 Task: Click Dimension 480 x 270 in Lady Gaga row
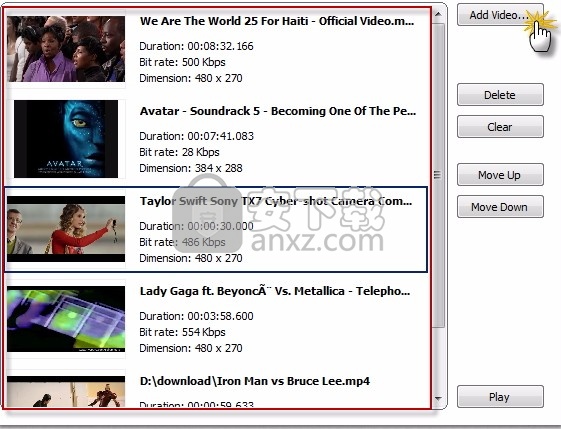coord(191,348)
